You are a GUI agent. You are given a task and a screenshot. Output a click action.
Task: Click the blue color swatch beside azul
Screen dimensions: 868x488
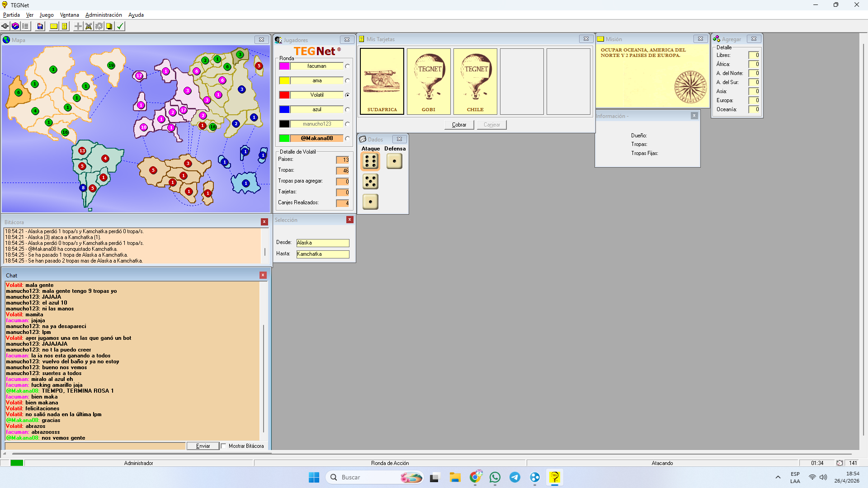coord(284,109)
